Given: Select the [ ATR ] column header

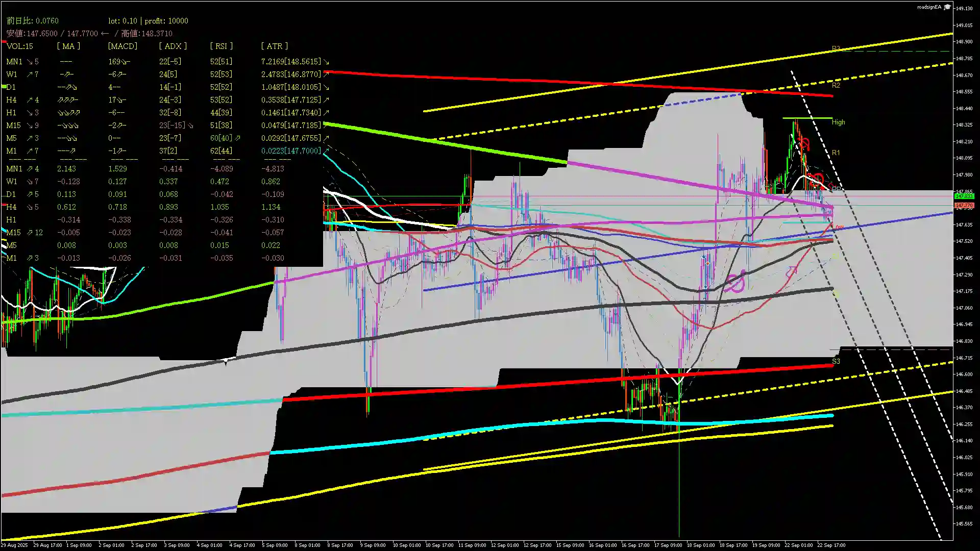Looking at the screenshot, I should point(275,46).
